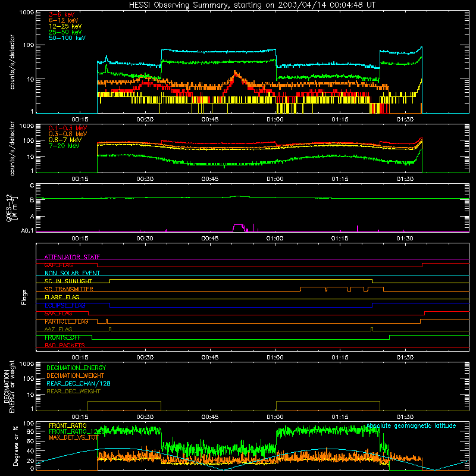
Task: Click the FRONT_RATIO legend label
Action: point(68,425)
